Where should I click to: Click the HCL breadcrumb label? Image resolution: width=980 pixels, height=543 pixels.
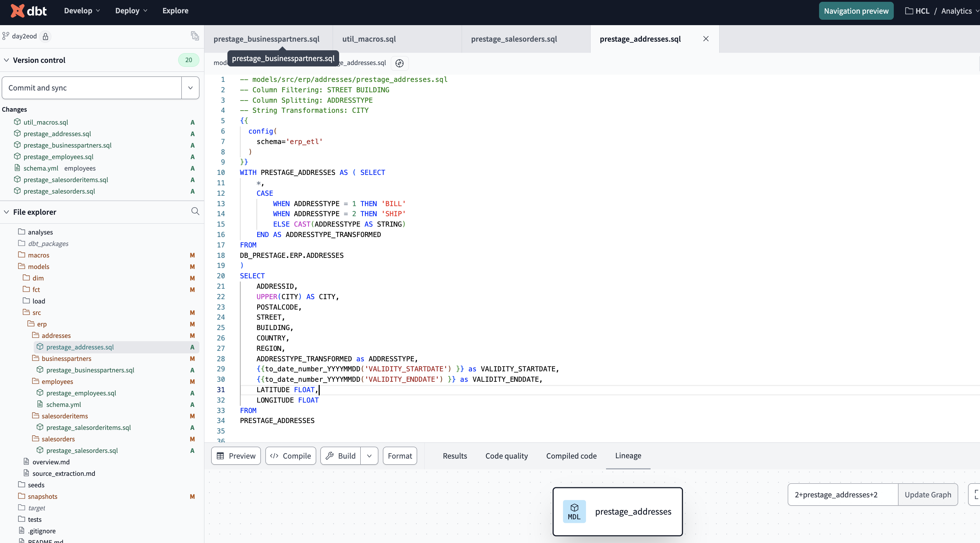(922, 11)
